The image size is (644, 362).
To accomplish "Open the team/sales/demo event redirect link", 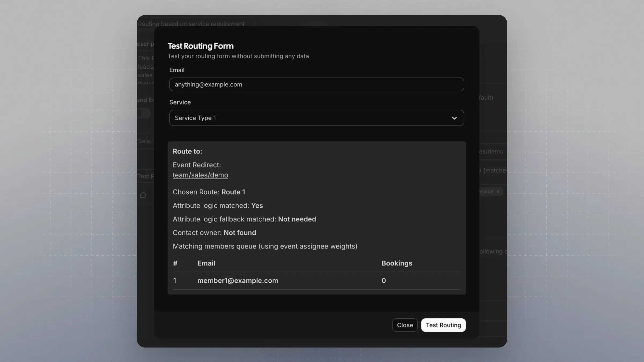I will [x=200, y=175].
